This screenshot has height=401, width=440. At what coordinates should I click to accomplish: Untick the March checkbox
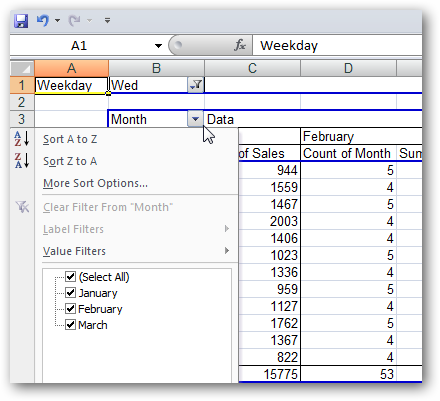pyautogui.click(x=70, y=325)
